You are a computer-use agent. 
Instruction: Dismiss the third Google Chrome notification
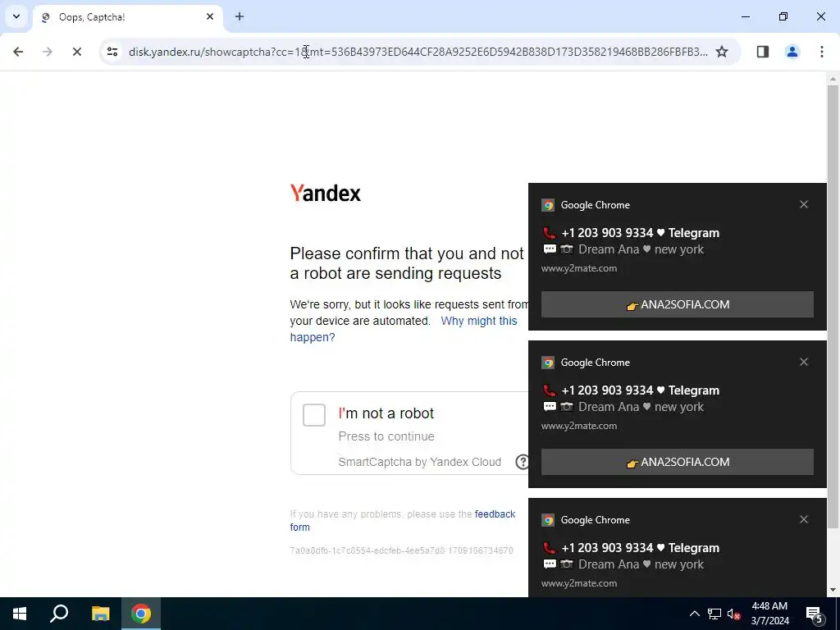click(x=804, y=519)
